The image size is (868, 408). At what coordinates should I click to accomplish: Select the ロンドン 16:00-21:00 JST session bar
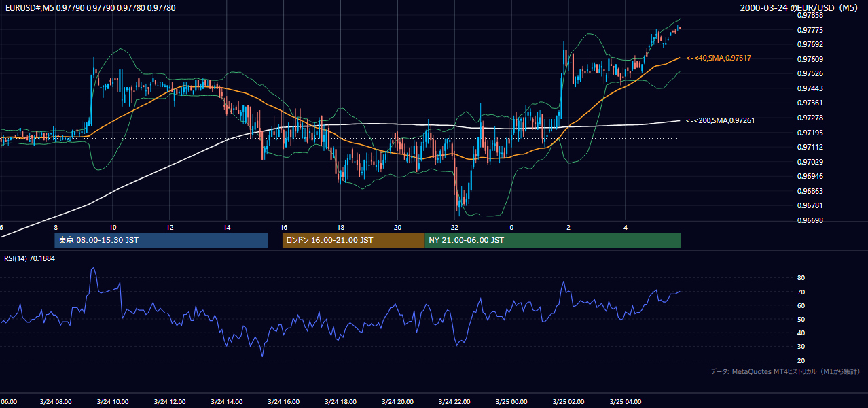353,240
